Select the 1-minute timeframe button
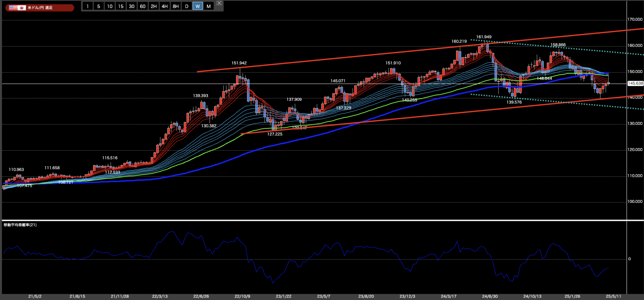Image resolution: width=644 pixels, height=300 pixels. tap(88, 6)
